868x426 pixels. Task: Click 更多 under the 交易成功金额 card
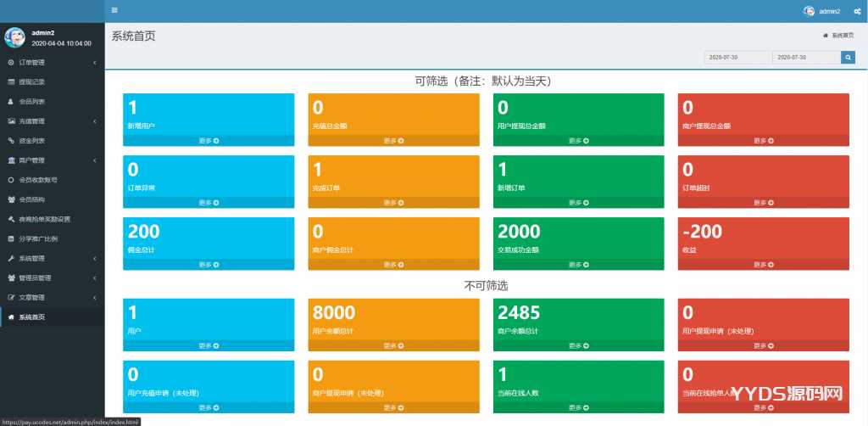[x=579, y=265]
